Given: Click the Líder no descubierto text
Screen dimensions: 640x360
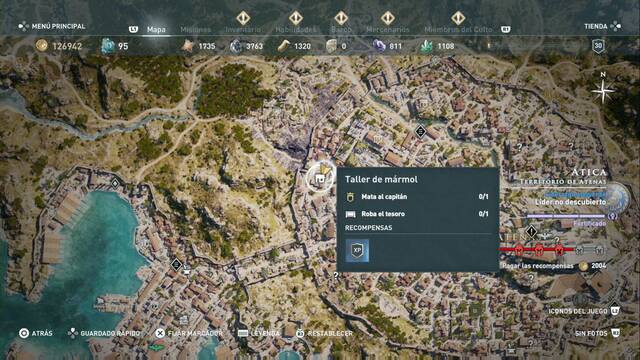Looking at the screenshot, I should (570, 202).
